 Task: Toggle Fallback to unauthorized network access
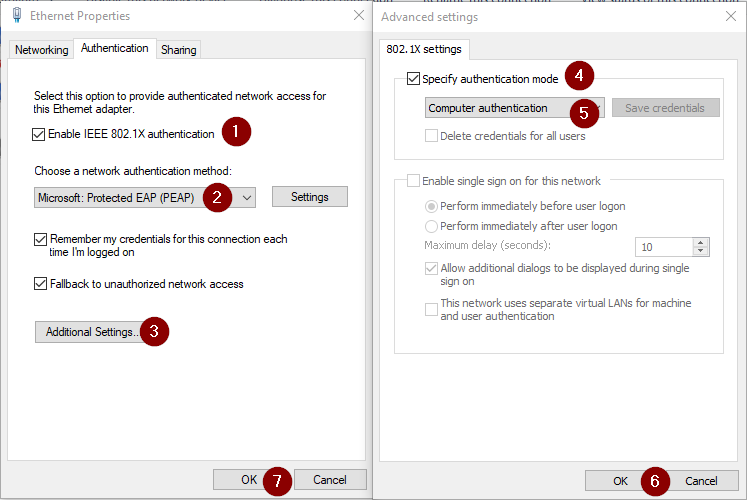[x=41, y=284]
